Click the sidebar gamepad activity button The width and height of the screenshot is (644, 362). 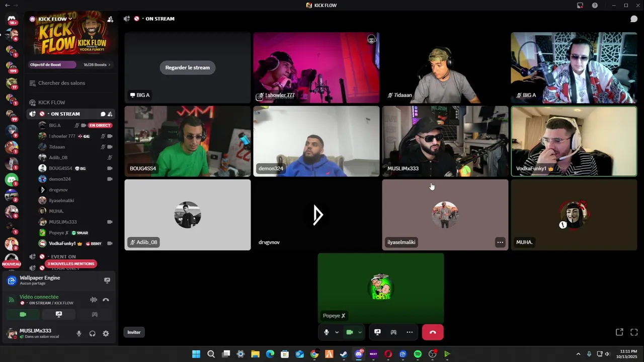(x=95, y=314)
